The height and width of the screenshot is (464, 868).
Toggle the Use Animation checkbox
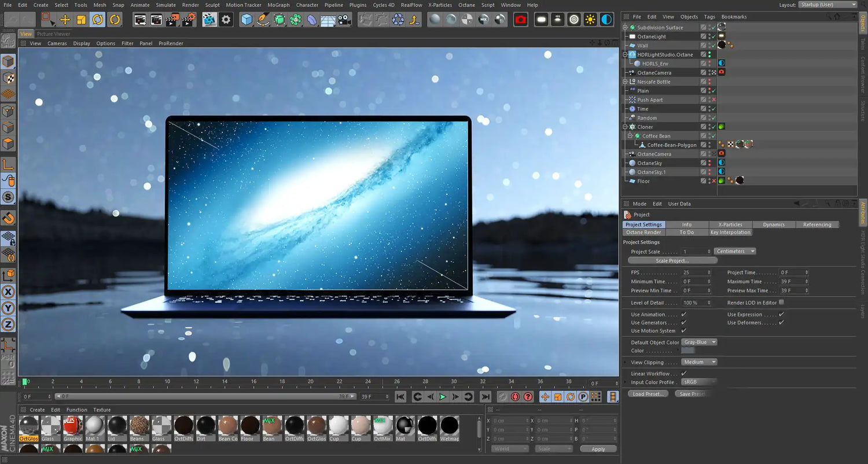pyautogui.click(x=683, y=315)
